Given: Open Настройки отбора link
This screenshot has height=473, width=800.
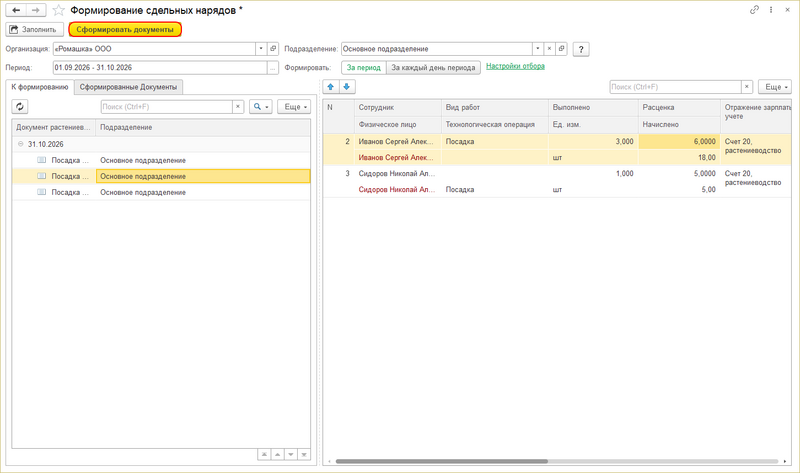Looking at the screenshot, I should [x=515, y=66].
